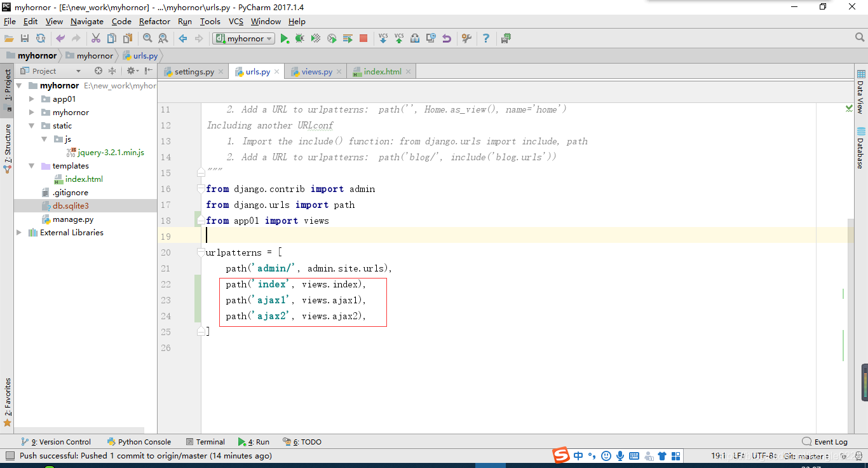This screenshot has width=868, height=468.
Task: Click the Paste clipboard icon
Action: [128, 39]
